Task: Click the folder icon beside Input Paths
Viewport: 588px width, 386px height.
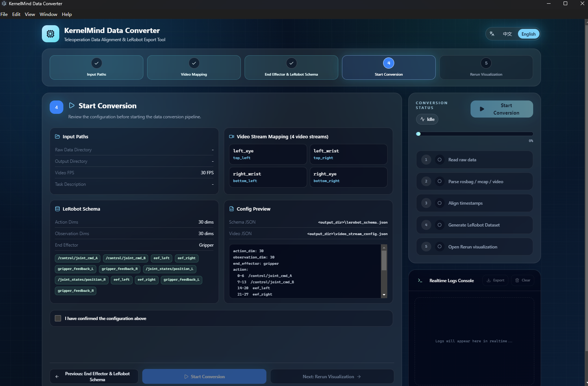Action: click(x=57, y=136)
